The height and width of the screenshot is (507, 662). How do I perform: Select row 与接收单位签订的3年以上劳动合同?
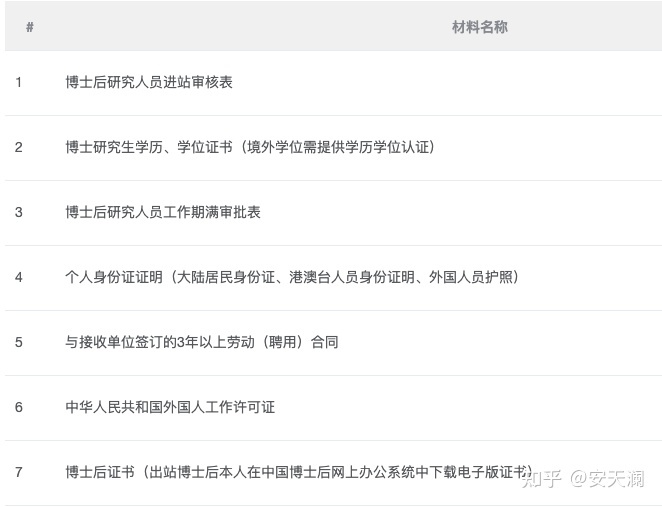pyautogui.click(x=334, y=343)
